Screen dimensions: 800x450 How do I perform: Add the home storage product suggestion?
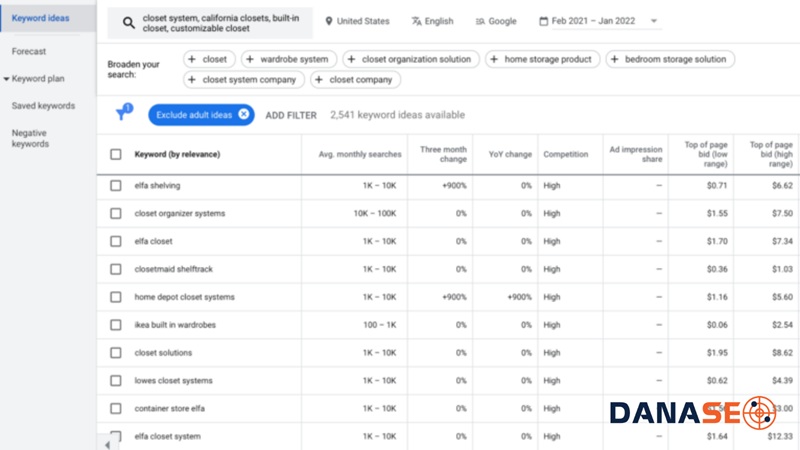click(542, 59)
